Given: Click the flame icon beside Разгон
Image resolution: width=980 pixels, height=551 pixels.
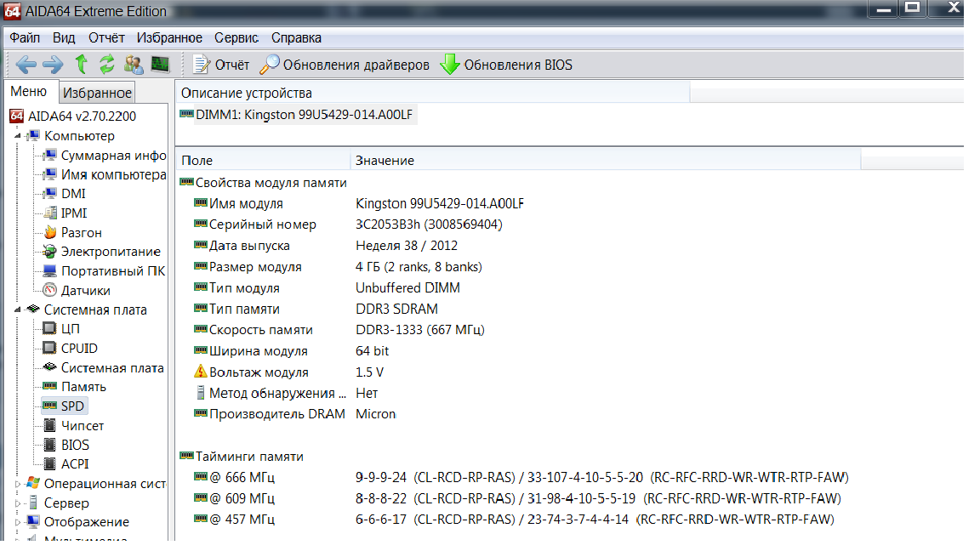Looking at the screenshot, I should tap(50, 232).
